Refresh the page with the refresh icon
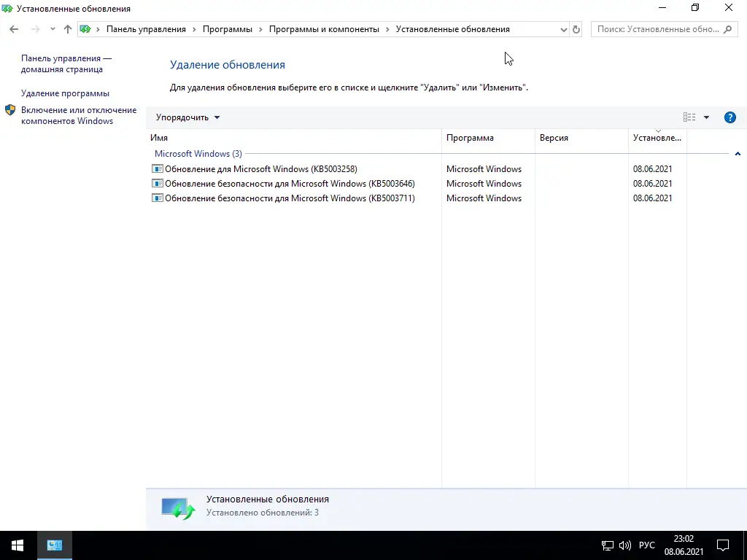 (576, 29)
